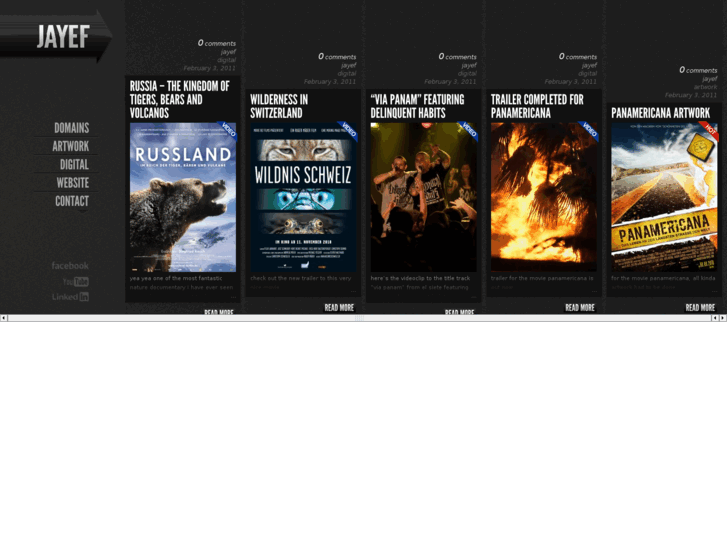This screenshot has width=727, height=545.
Task: Click the concert photo thumbnail
Action: [x=423, y=197]
